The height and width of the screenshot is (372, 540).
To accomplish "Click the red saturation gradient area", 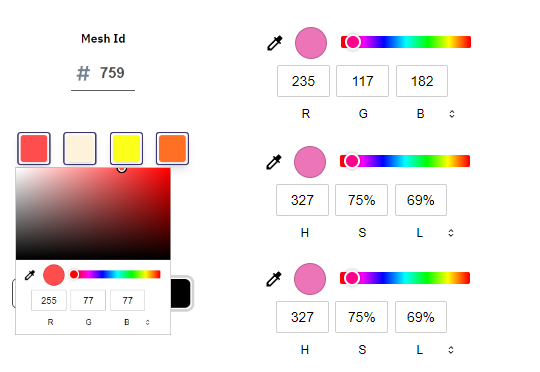I will (93, 214).
